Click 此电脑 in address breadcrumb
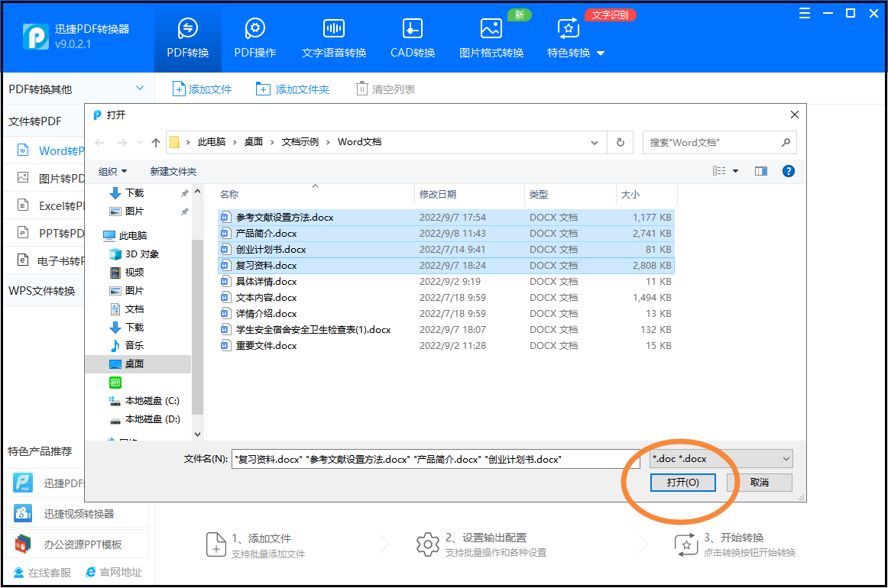 tap(211, 142)
